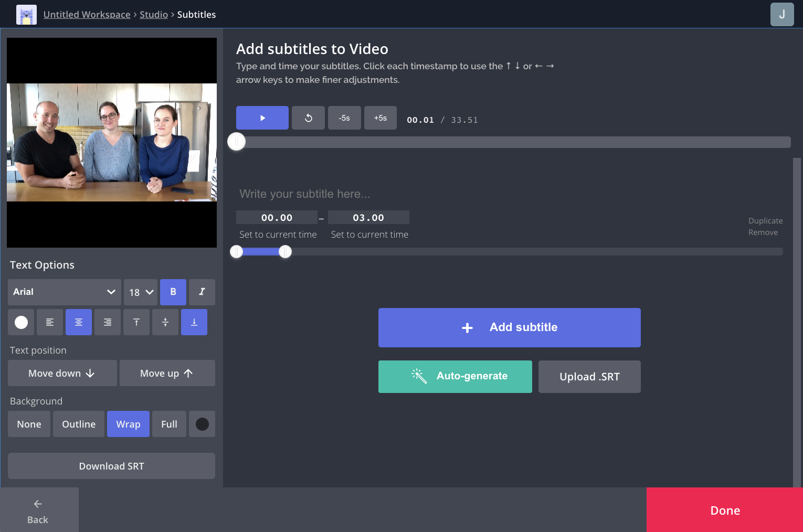The height and width of the screenshot is (532, 803).
Task: Align subtitle text to vertical middle
Action: pos(165,322)
